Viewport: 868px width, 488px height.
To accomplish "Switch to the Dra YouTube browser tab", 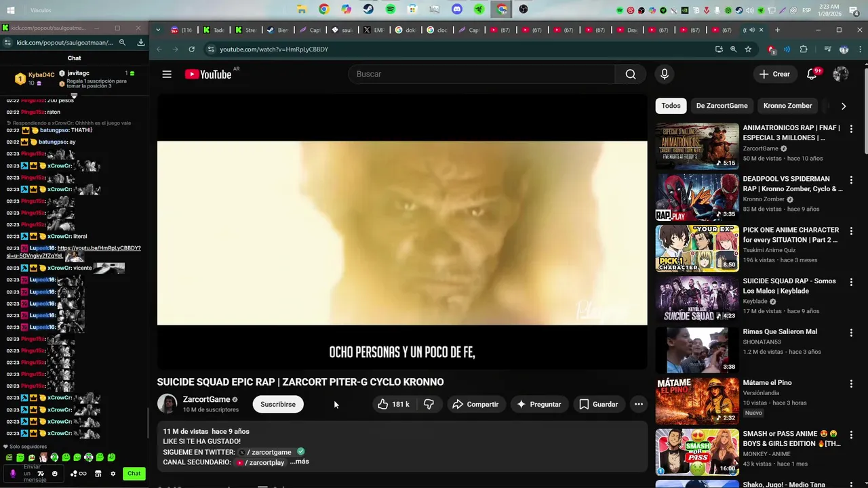I will [627, 30].
